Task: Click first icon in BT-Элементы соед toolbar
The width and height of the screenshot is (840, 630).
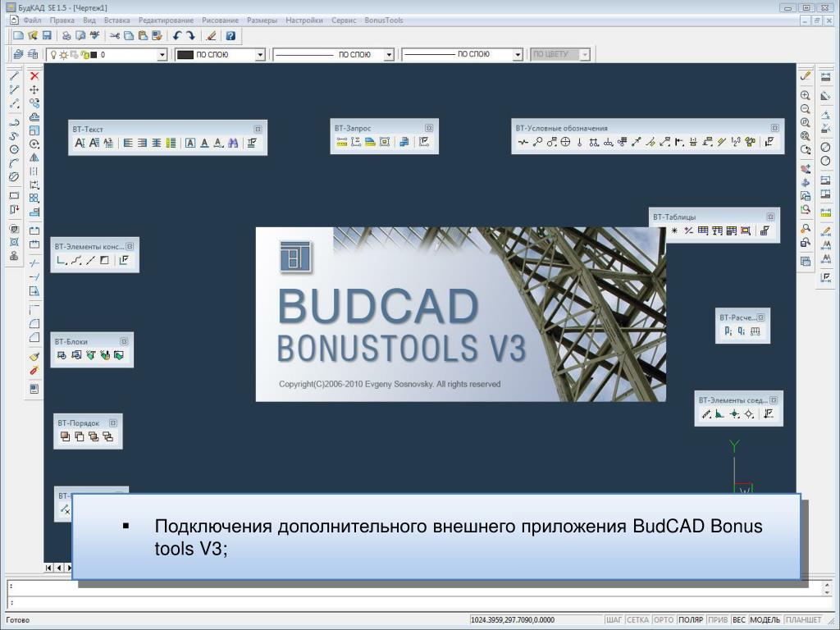Action: tap(706, 413)
